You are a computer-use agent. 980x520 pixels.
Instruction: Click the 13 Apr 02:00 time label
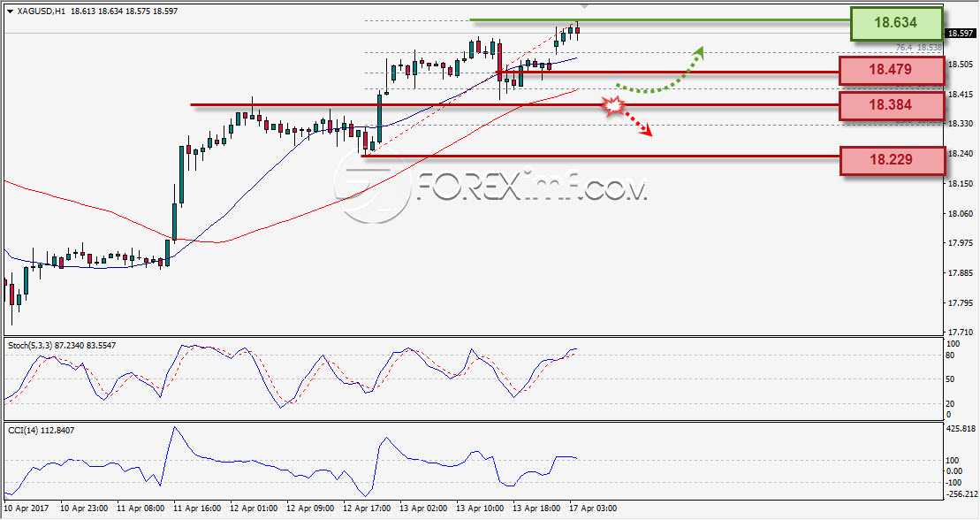(x=424, y=509)
